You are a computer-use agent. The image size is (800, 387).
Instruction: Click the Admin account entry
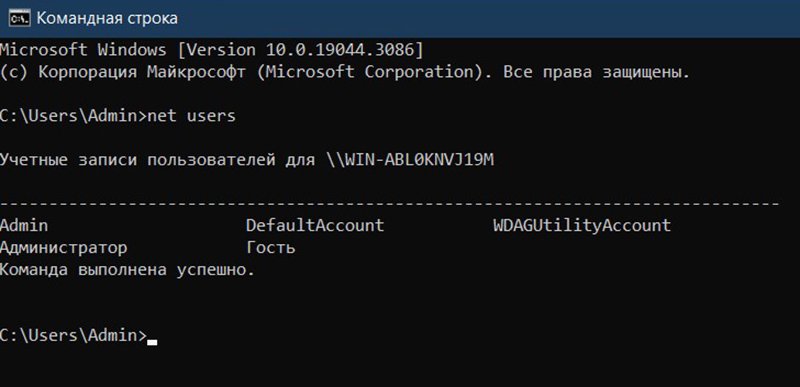(24, 225)
